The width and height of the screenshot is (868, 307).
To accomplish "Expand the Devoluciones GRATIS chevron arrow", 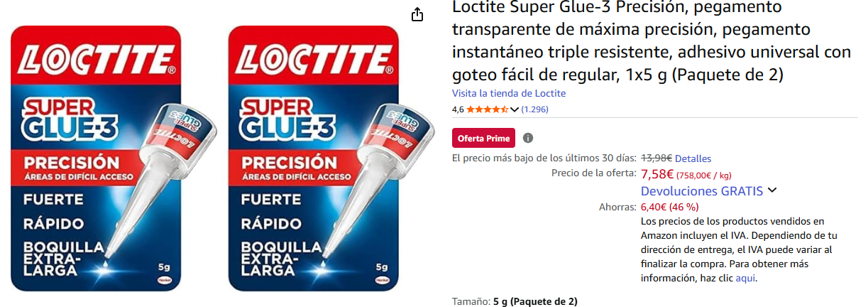I will pos(772,190).
